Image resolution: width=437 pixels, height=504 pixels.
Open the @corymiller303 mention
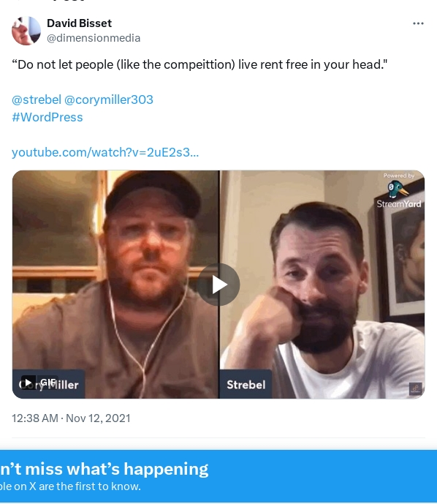point(109,99)
